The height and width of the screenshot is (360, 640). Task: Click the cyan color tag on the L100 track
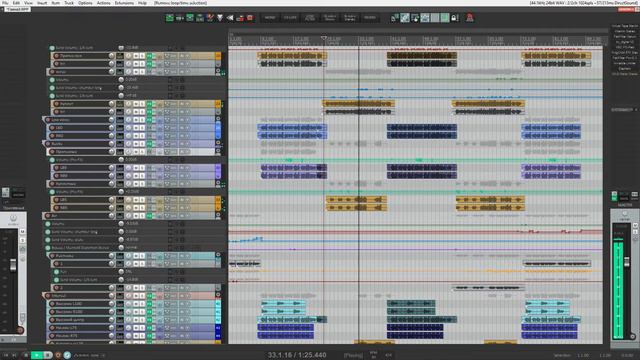218,304
